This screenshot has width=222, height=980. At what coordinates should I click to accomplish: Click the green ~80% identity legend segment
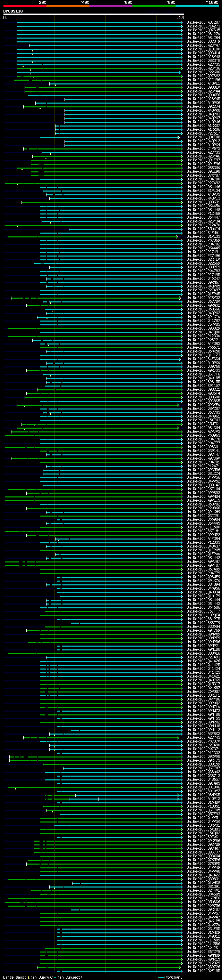pos(154,6)
